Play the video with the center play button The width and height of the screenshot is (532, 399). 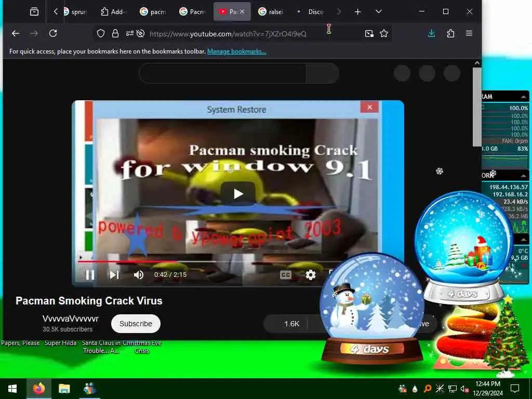238,194
